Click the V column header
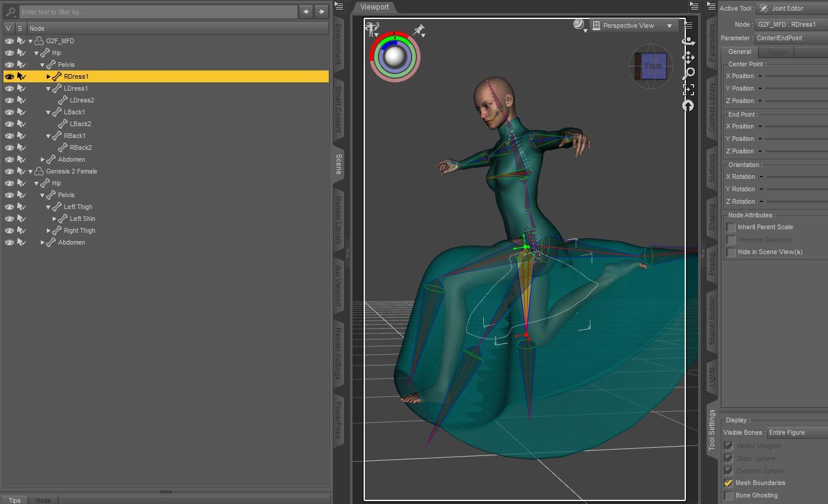Viewport: 828px width, 504px height. pyautogui.click(x=9, y=28)
